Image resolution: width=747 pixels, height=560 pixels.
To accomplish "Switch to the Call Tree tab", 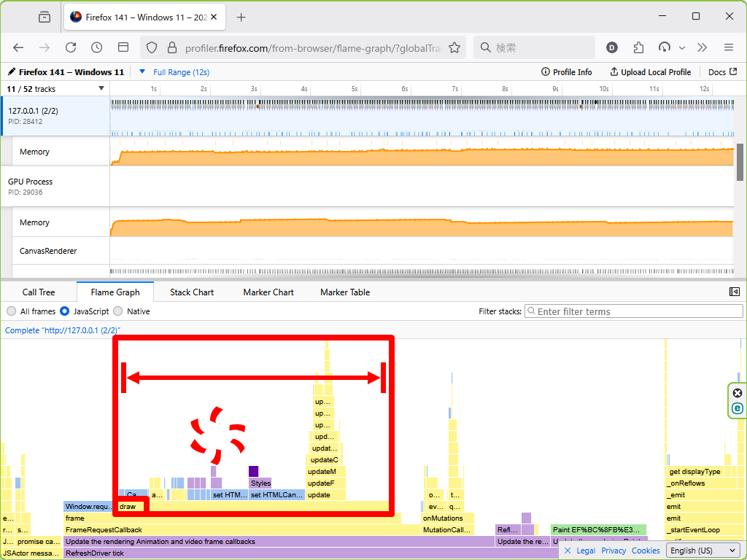I will pos(39,292).
